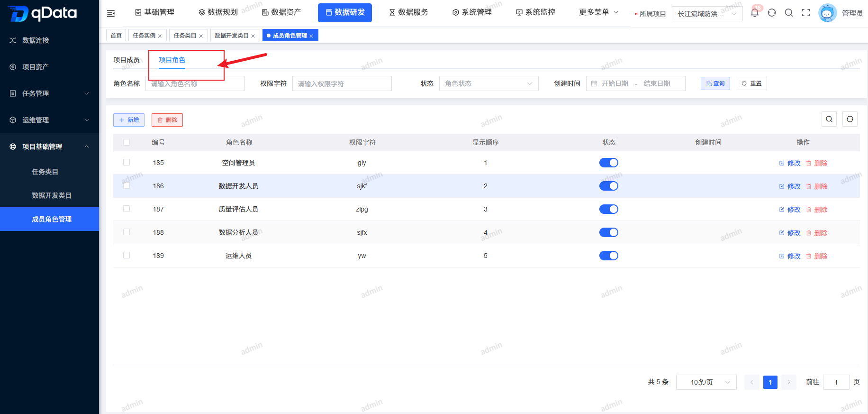Open notifications bell icon
The width and height of the screenshot is (868, 414).
[x=755, y=13]
